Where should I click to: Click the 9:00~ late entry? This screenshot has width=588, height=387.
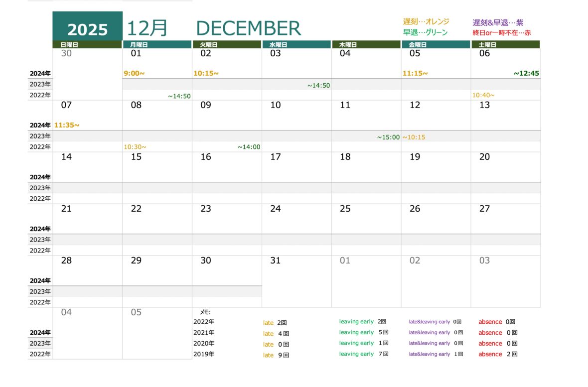134,73
